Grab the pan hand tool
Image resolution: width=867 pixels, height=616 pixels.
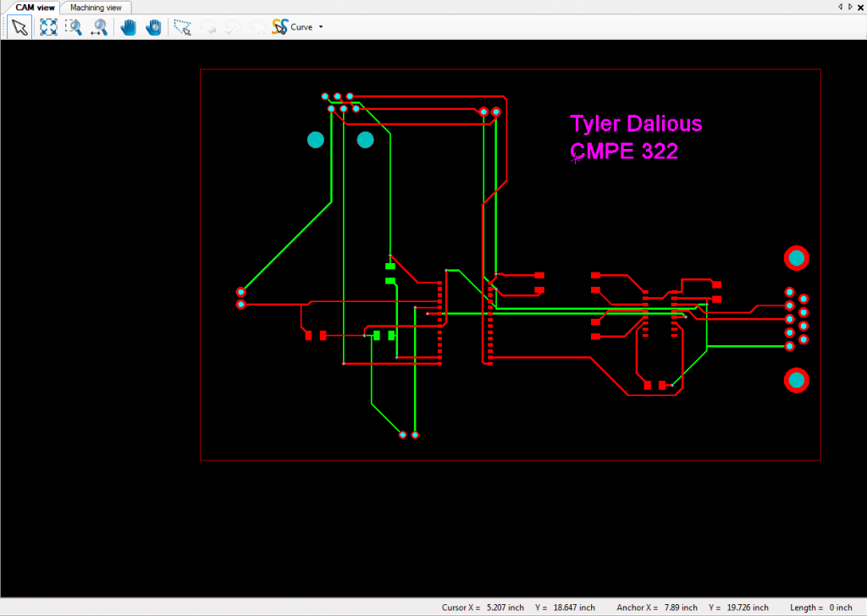tap(127, 26)
